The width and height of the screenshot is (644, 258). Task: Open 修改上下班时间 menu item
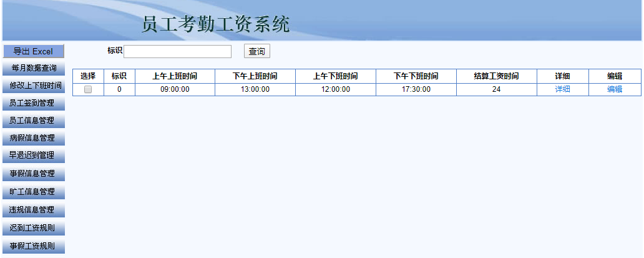point(33,86)
